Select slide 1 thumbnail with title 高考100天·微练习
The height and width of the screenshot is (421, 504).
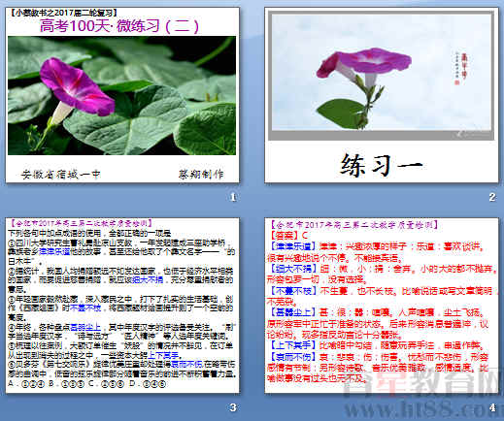(x=122, y=95)
